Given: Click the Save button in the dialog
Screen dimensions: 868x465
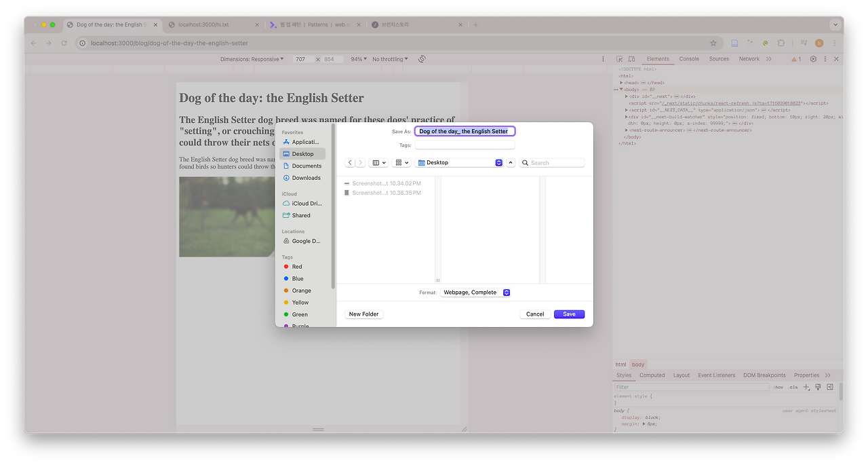Looking at the screenshot, I should point(569,314).
